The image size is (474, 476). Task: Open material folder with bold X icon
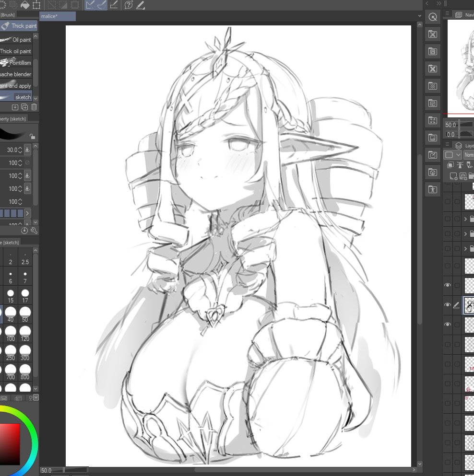point(433,69)
